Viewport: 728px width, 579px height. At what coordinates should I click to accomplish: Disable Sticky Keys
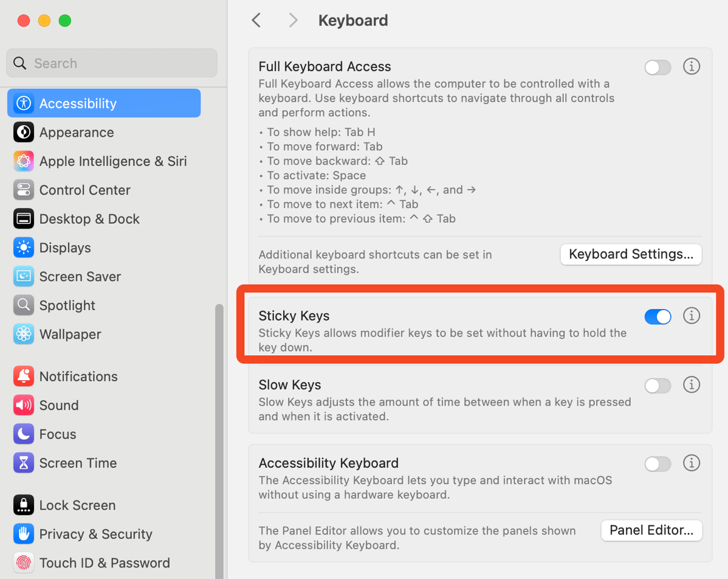(x=658, y=316)
